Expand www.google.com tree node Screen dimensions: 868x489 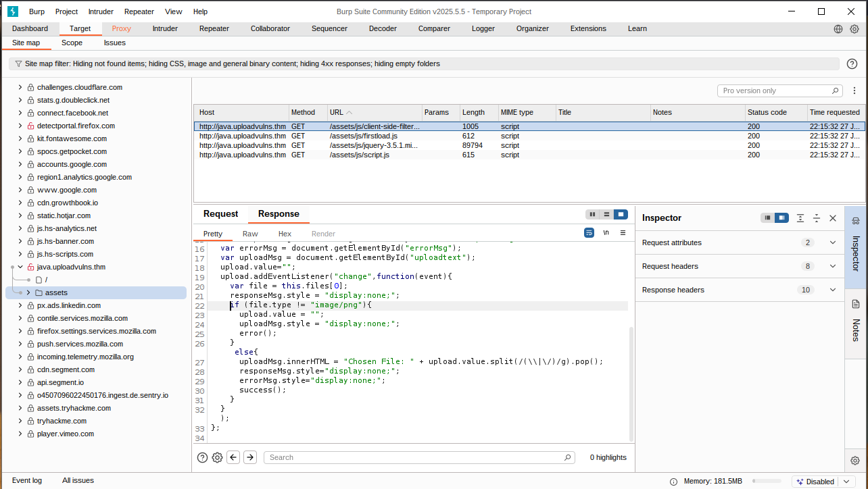20,190
